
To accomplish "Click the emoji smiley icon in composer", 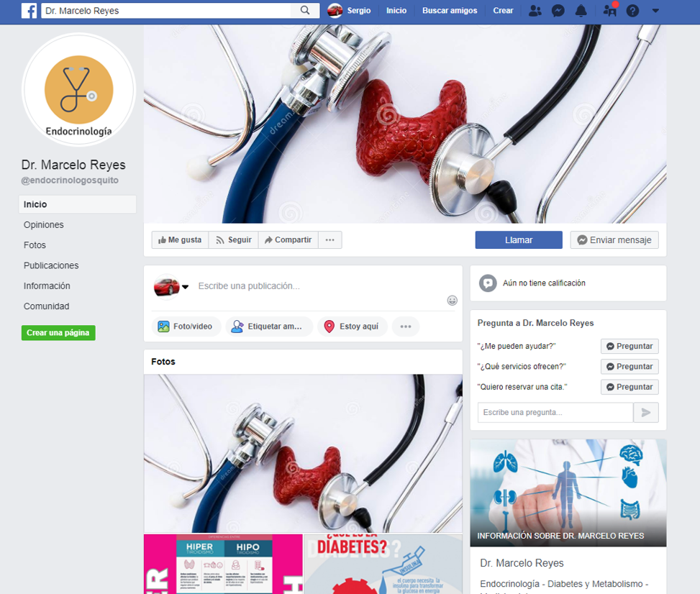I will pos(453,301).
